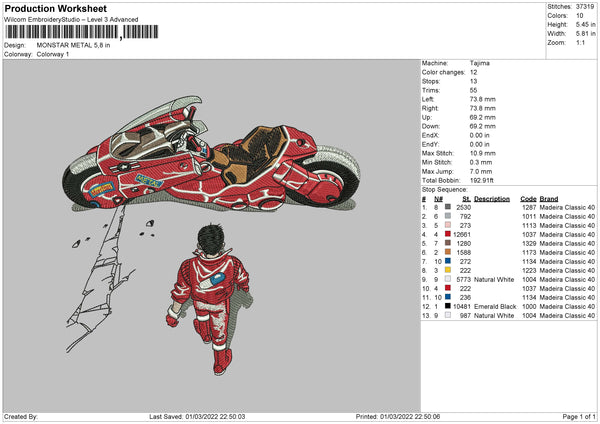The width and height of the screenshot is (600, 424).
Task: Select the 'Right:' extent label
Action: point(430,108)
